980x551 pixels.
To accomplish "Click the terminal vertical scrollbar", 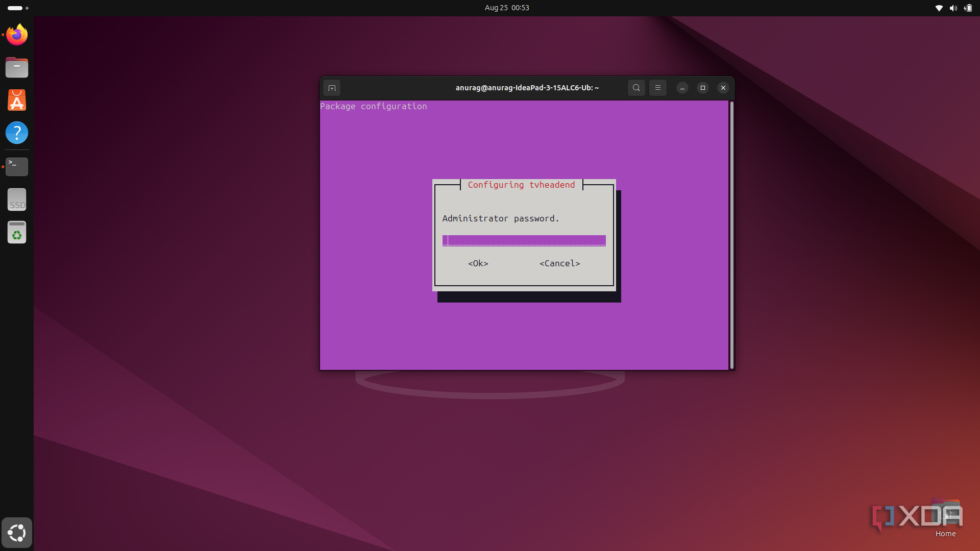I will coord(732,235).
